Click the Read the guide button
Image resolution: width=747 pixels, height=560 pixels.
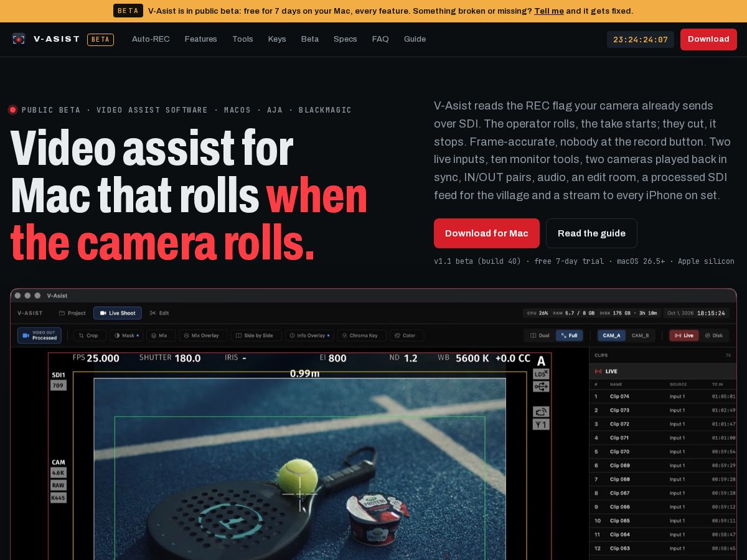point(591,233)
